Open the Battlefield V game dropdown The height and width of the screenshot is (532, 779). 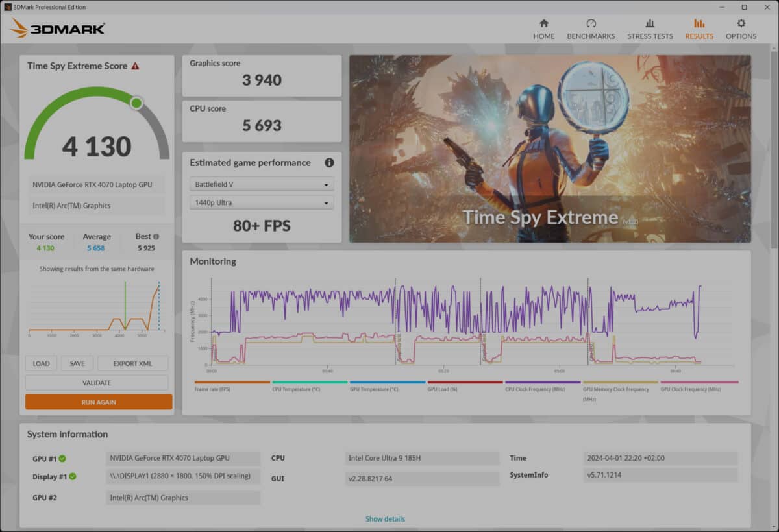coord(262,184)
